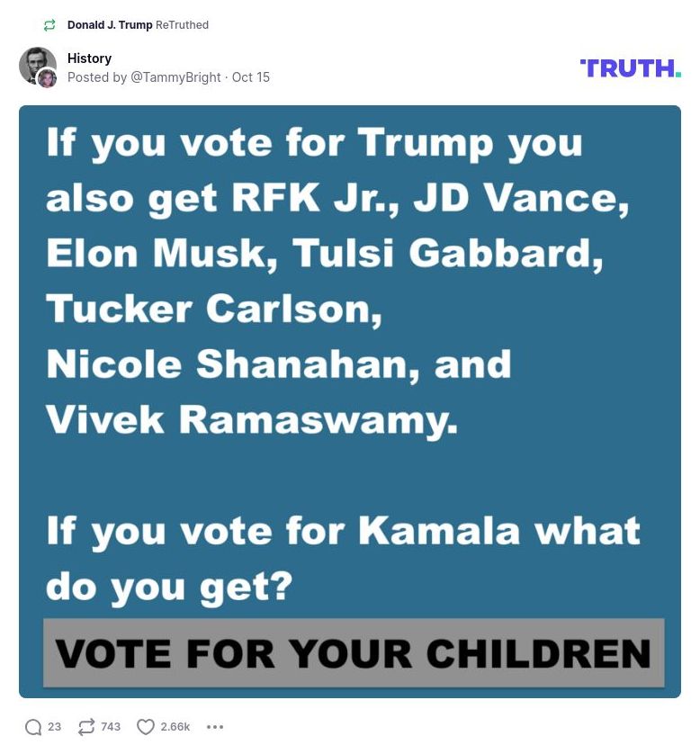
Task: Open the History display name
Action: pyautogui.click(x=90, y=58)
